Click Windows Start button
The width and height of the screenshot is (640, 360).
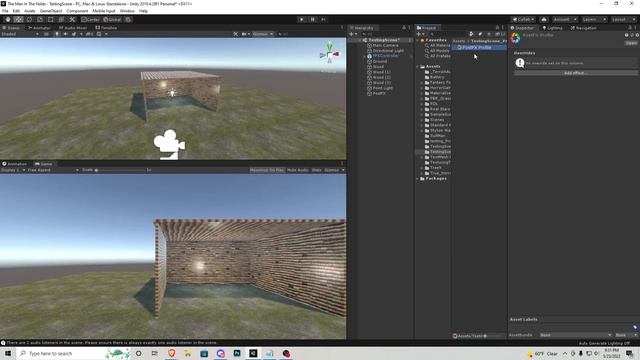coord(8,353)
